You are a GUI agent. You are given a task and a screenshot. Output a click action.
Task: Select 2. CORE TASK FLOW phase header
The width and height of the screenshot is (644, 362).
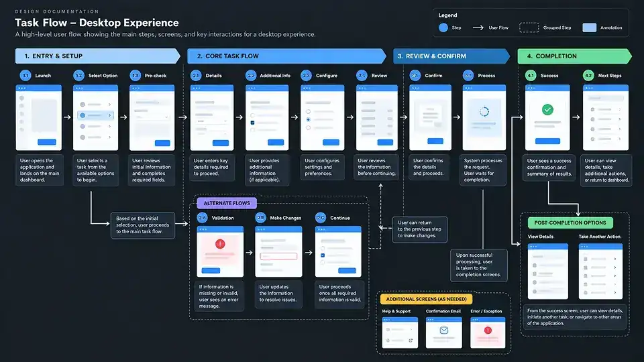click(286, 56)
